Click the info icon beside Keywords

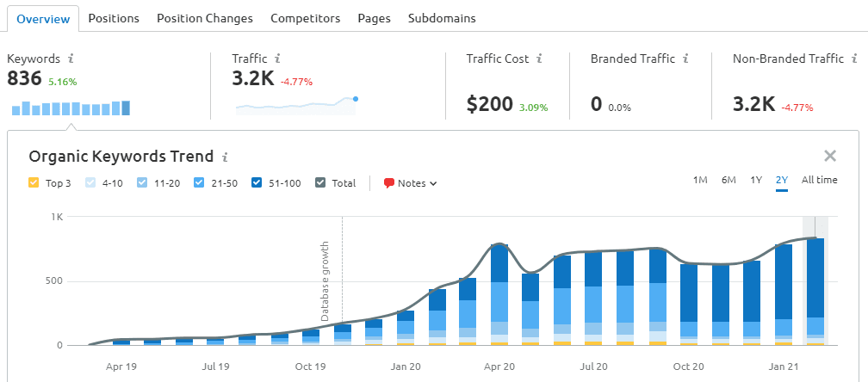pos(71,59)
